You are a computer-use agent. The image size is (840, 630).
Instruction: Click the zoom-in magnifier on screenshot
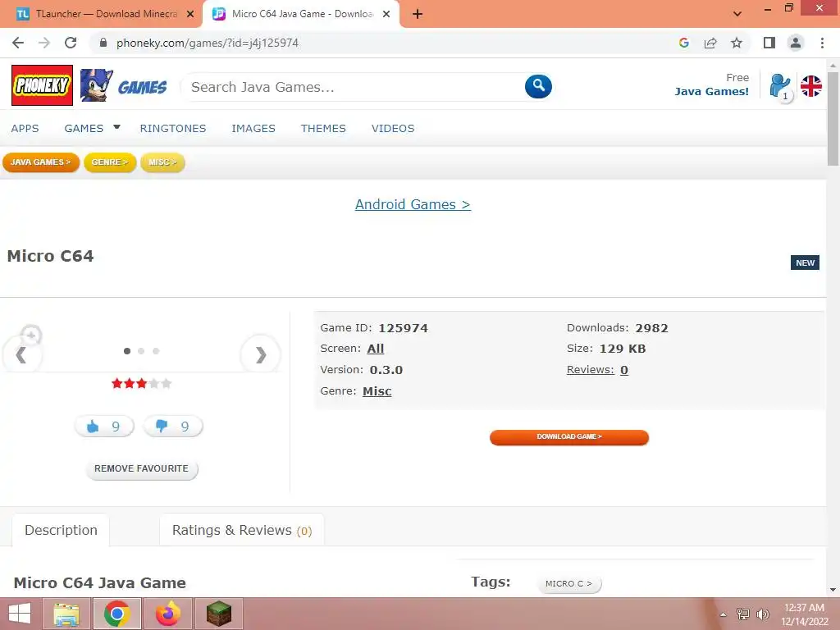tap(30, 336)
